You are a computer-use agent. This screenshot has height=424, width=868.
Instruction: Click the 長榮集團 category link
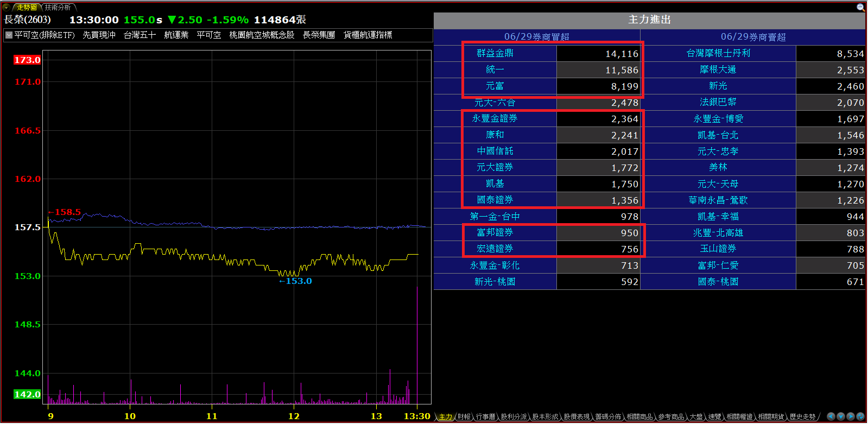(319, 35)
